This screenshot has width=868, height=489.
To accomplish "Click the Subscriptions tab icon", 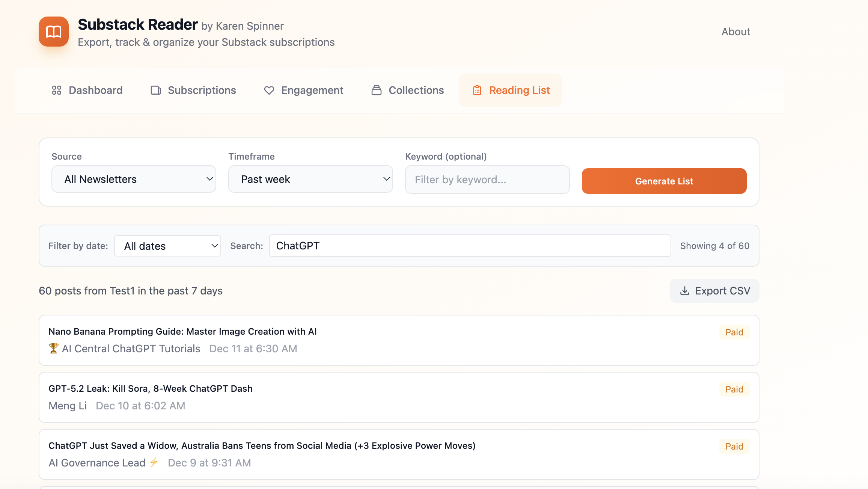I will 156,90.
